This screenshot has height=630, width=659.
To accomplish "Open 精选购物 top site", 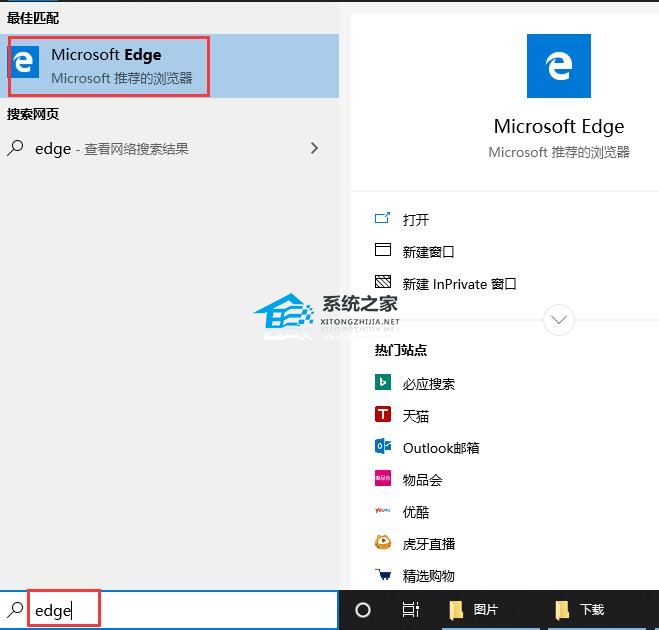I will pos(428,576).
